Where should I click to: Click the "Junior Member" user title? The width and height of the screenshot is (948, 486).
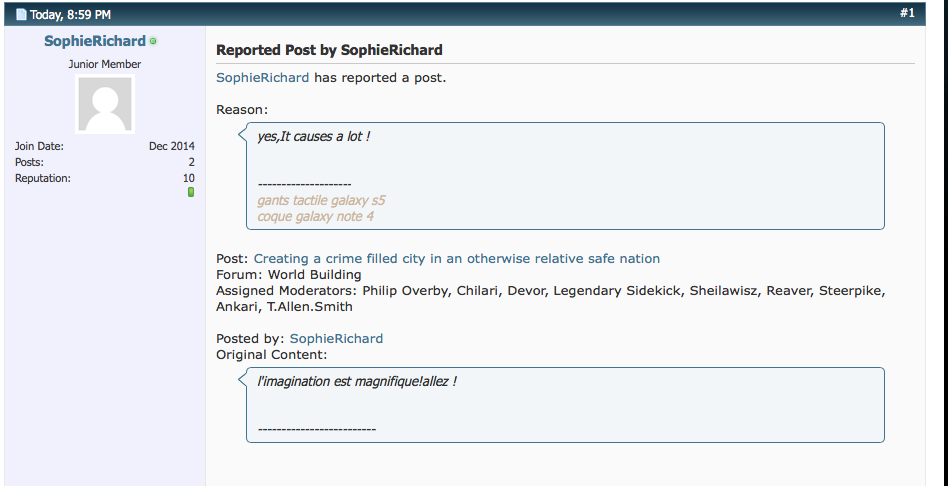tap(105, 64)
